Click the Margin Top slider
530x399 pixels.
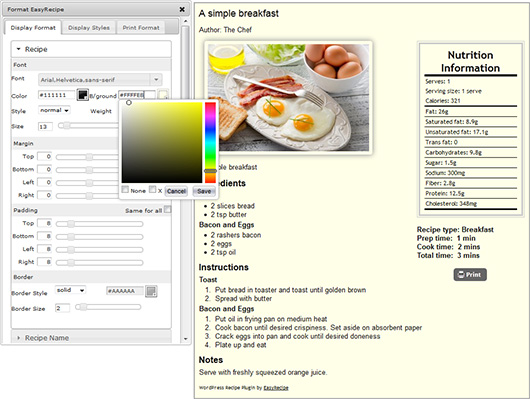[x=87, y=157]
